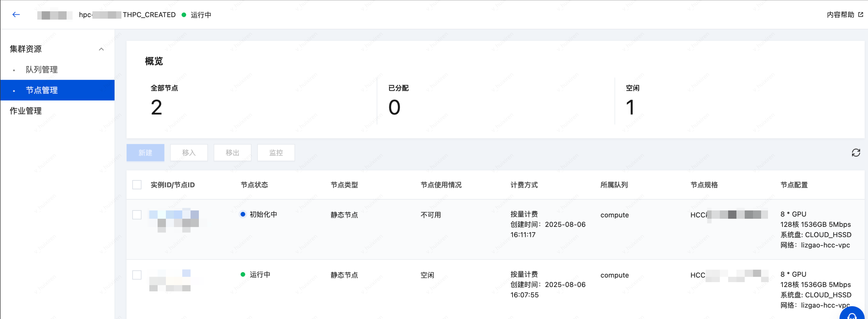Click the green 运行中 node status indicator

click(243, 275)
